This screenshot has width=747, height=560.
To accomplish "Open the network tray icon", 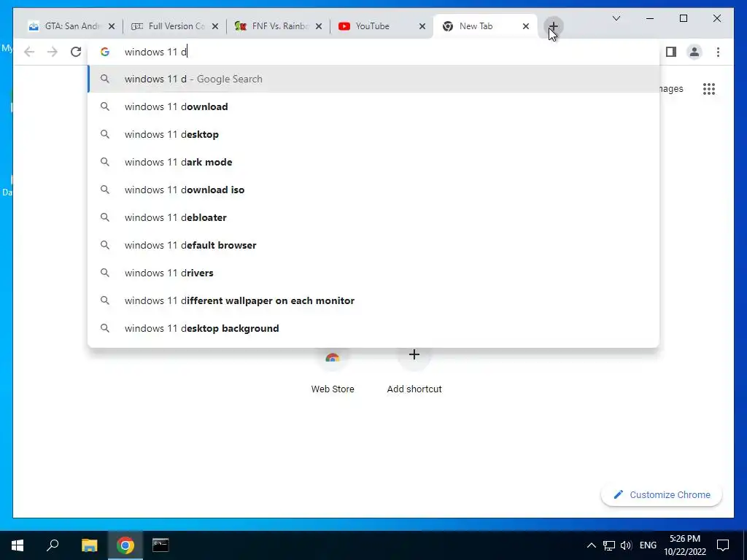I will [609, 545].
